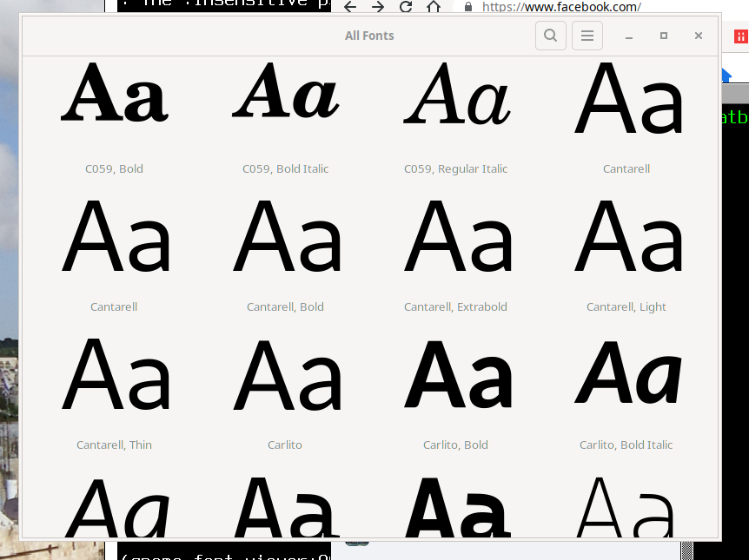Viewport: 749px width, 560px height.
Task: Click the 'Cantarell, Light' label
Action: click(x=626, y=307)
